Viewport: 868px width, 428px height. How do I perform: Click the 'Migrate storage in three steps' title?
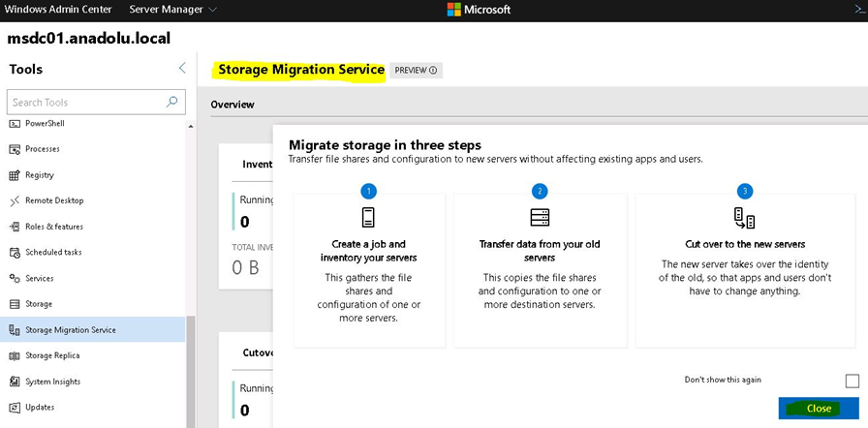[385, 145]
